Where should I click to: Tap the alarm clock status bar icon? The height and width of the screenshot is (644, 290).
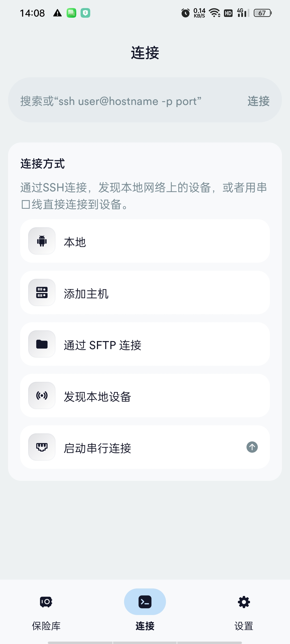point(185,13)
